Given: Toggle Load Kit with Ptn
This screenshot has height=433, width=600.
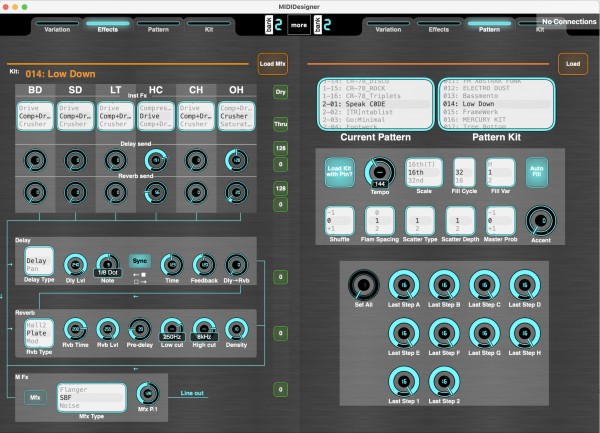Looking at the screenshot, I should pos(339,172).
